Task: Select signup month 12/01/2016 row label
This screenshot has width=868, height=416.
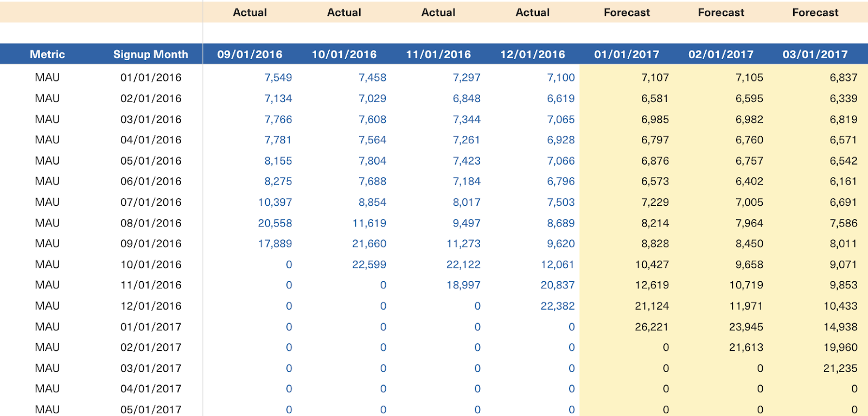Action: [x=151, y=306]
